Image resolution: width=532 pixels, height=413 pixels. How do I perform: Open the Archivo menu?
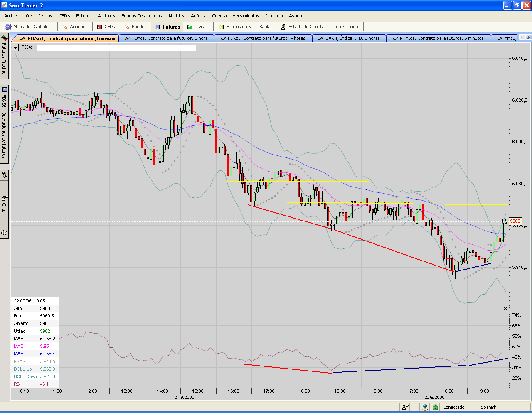point(12,16)
